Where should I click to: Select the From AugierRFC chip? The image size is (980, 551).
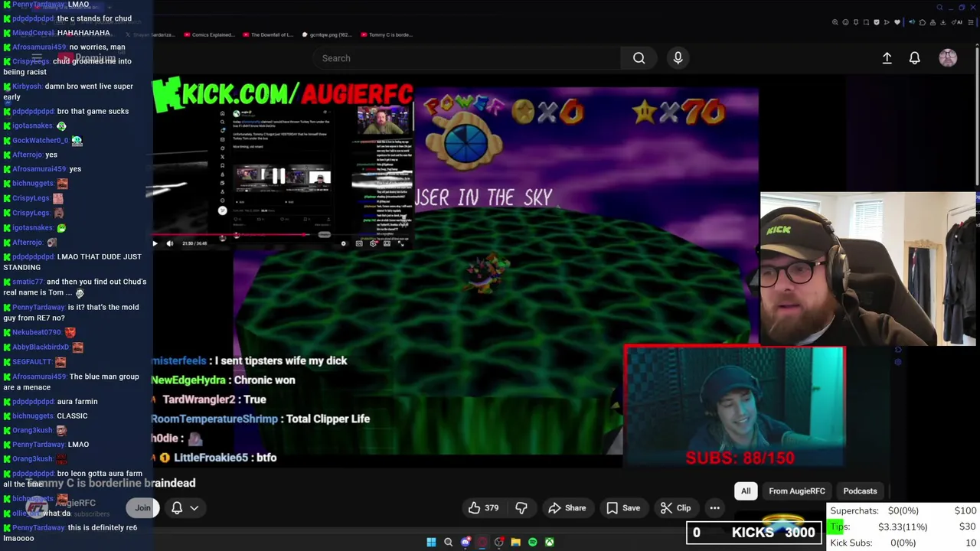tap(797, 491)
